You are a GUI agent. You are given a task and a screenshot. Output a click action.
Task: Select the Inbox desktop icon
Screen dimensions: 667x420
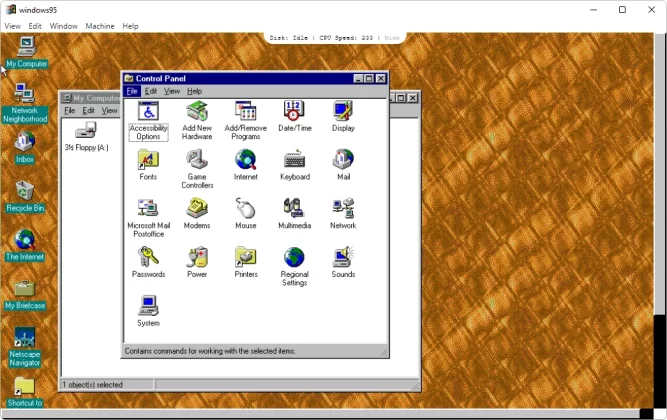click(x=25, y=142)
